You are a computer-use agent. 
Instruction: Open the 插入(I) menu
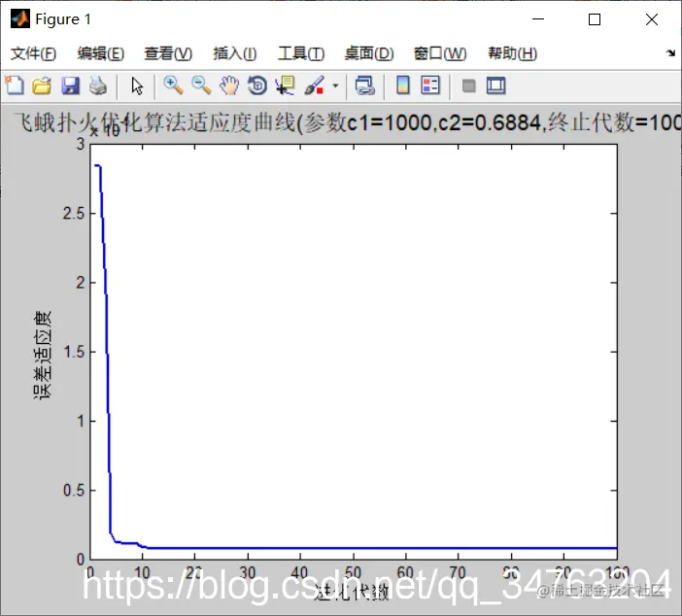[x=235, y=53]
